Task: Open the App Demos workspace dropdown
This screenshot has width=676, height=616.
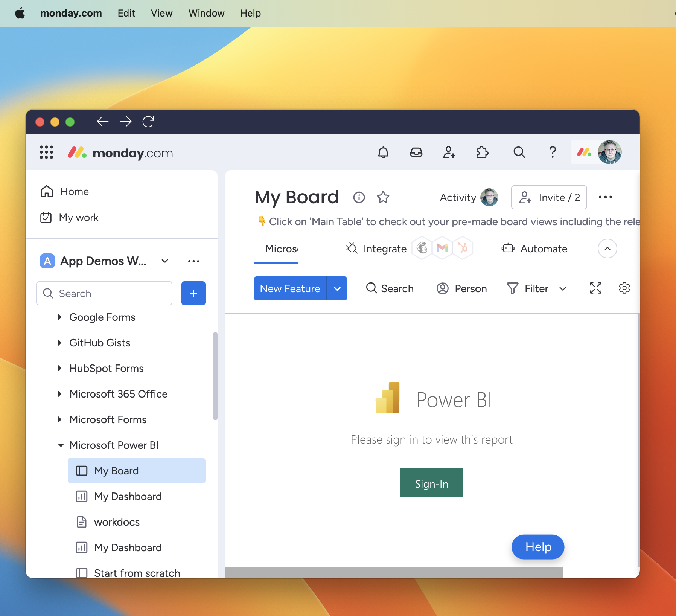Action: [165, 261]
